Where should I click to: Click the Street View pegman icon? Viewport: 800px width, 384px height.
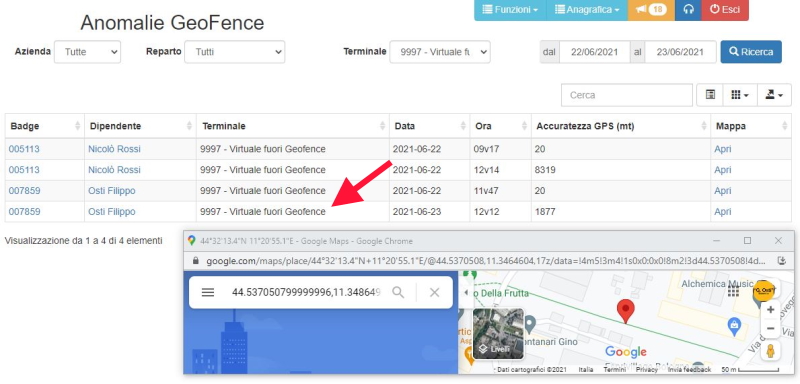click(x=770, y=351)
